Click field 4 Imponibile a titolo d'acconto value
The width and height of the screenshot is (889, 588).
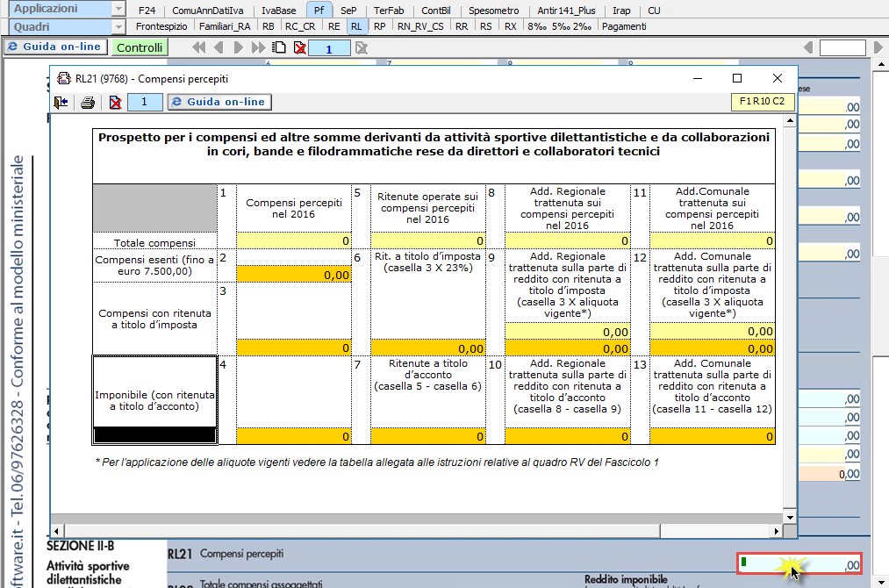[x=294, y=436]
